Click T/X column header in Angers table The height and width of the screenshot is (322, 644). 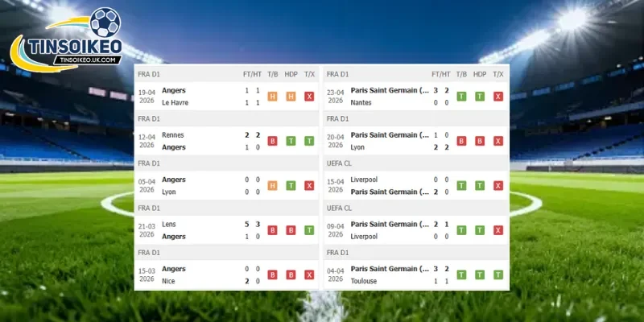pos(309,74)
